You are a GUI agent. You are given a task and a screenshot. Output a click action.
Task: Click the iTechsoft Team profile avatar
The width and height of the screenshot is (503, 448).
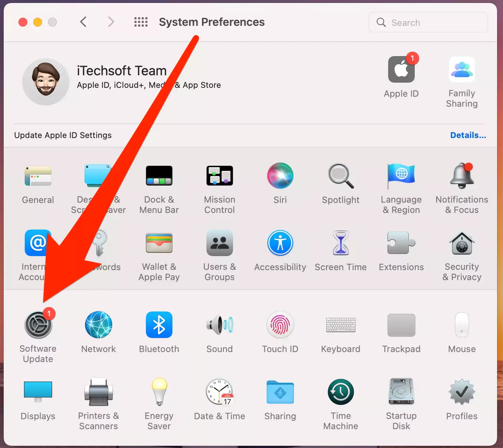point(46,82)
